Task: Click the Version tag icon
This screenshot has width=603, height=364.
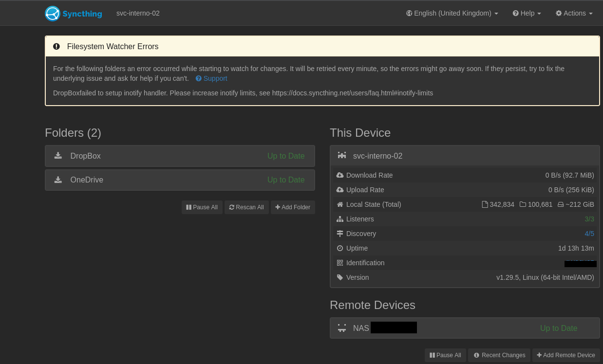Action: [x=340, y=277]
